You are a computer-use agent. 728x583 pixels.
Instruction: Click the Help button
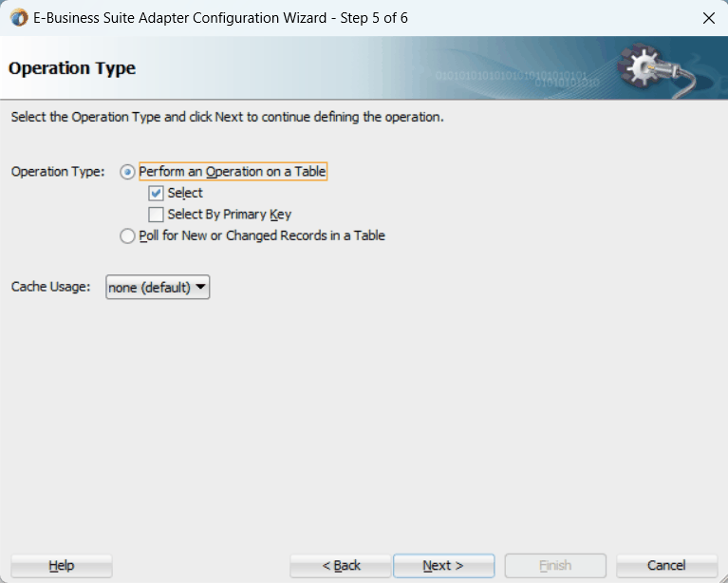(62, 565)
